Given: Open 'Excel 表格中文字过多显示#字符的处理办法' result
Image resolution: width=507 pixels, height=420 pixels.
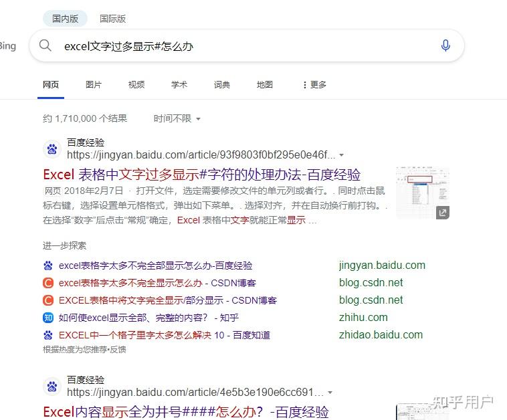Looking at the screenshot, I should click(202, 175).
